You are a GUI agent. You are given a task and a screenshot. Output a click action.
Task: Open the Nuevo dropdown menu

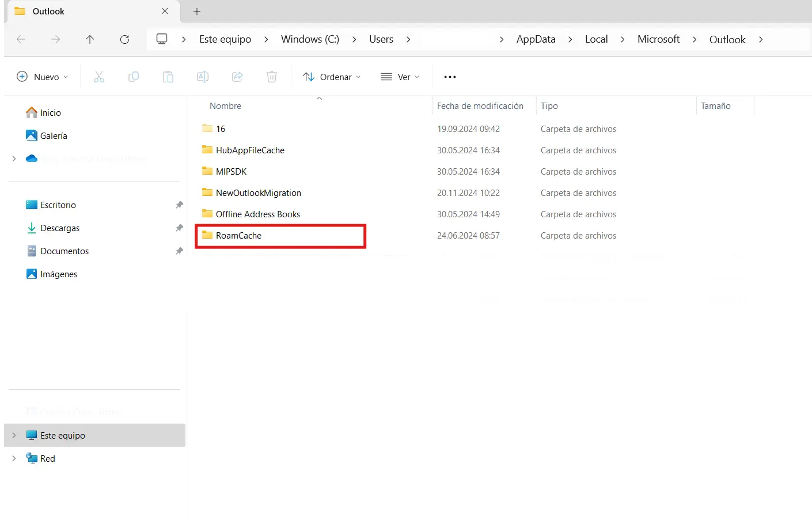click(43, 77)
